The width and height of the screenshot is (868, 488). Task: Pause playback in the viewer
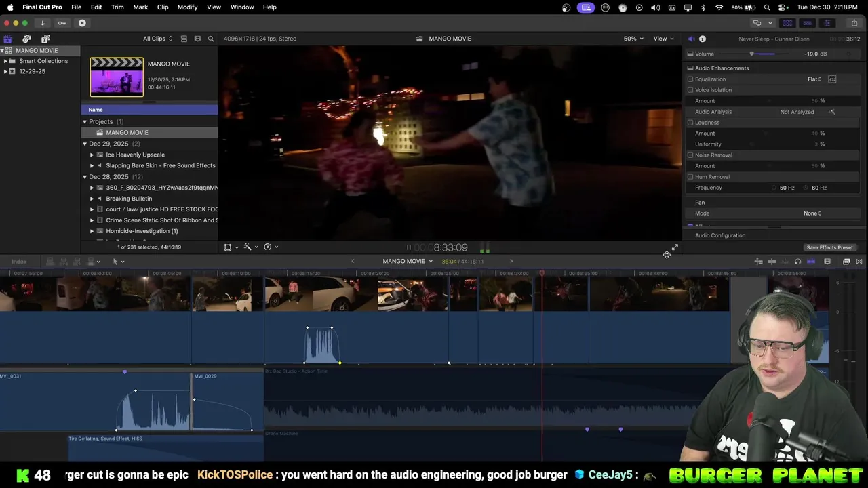click(408, 248)
